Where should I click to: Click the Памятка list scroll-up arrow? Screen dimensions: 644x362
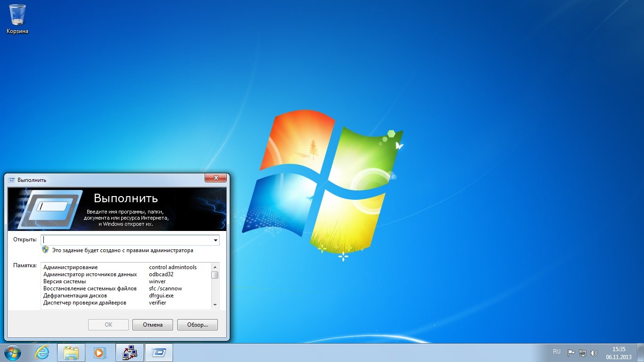coord(215,267)
